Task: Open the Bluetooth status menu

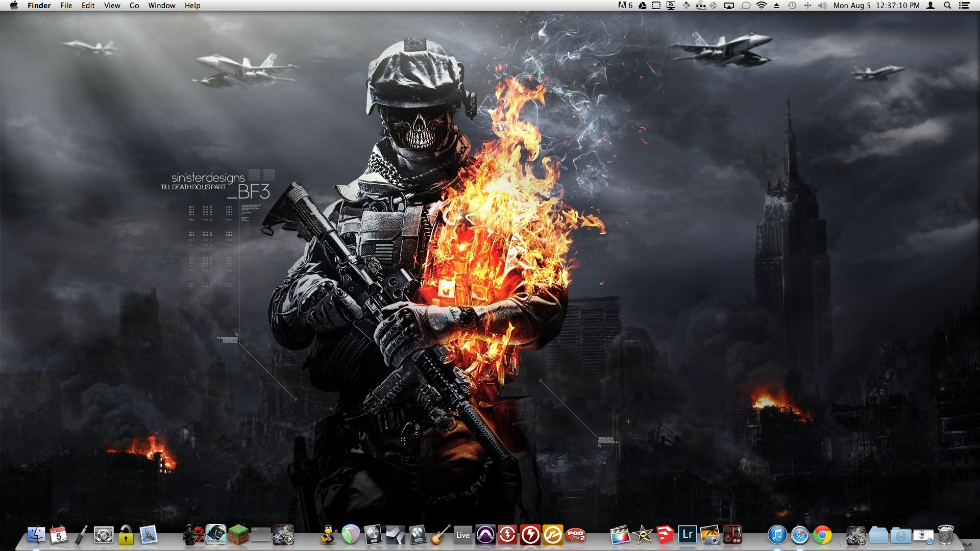Action: click(807, 6)
